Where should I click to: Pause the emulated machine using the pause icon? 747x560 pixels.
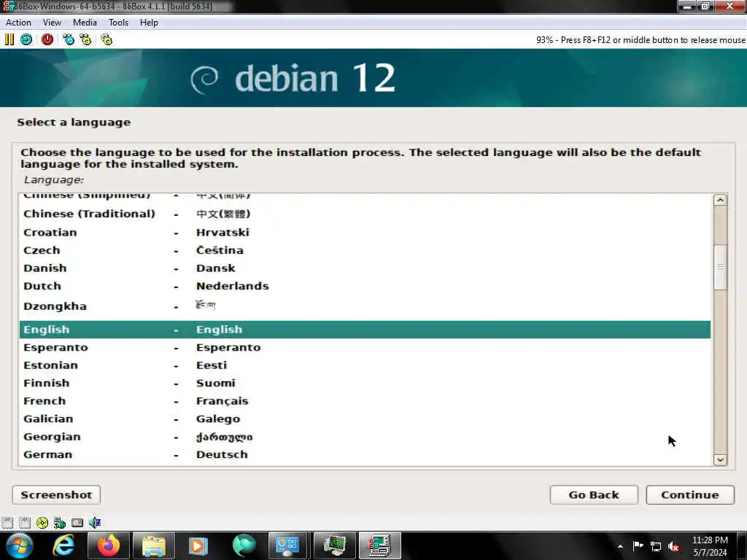click(x=9, y=39)
